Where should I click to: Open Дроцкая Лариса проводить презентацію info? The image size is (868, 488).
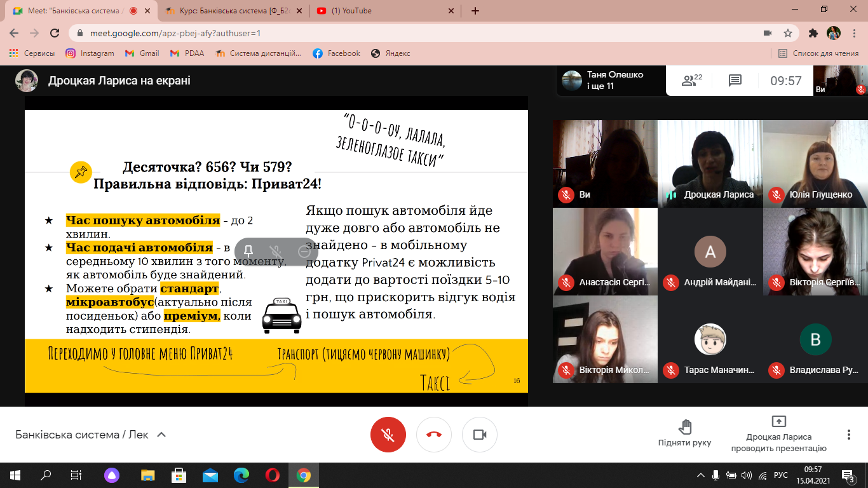pyautogui.click(x=778, y=434)
